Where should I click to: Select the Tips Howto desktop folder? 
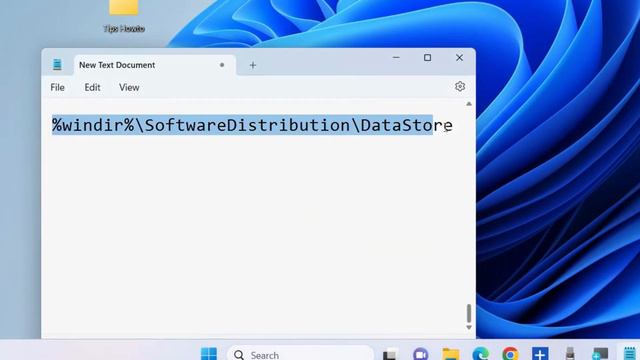(x=124, y=16)
